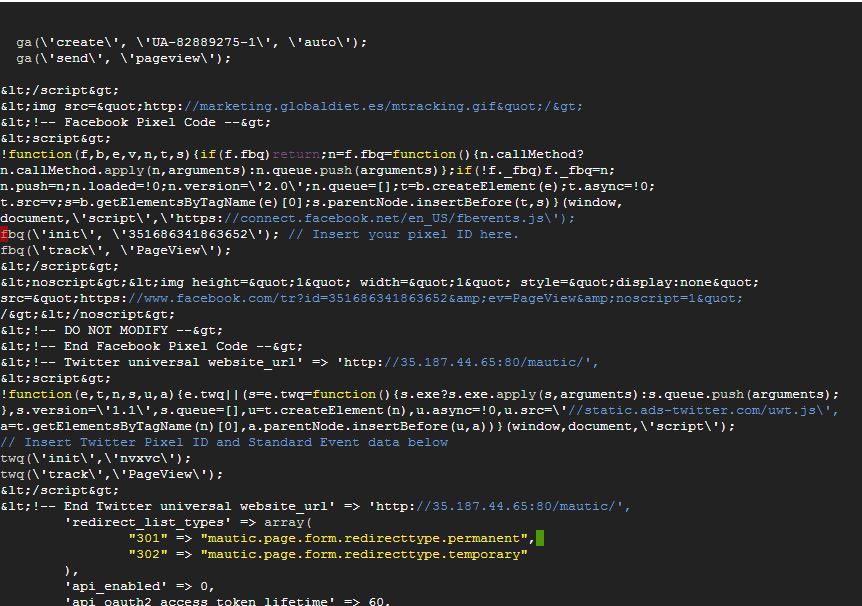Click the 'DO NOT MODIFY' comment line
The height and width of the screenshot is (606, 862).
coord(112,330)
